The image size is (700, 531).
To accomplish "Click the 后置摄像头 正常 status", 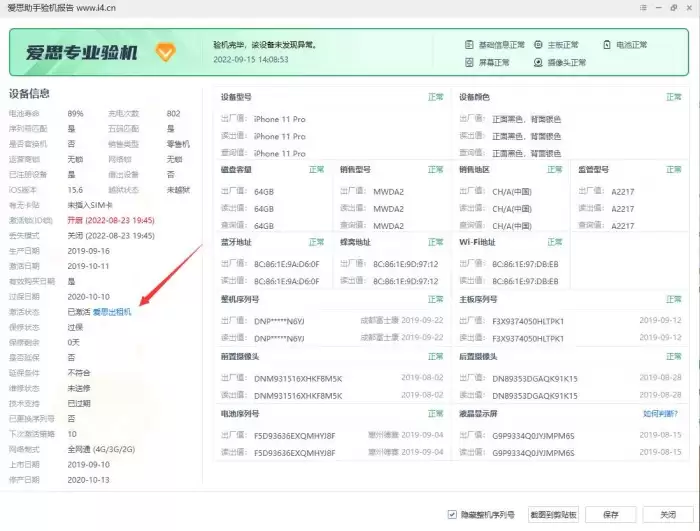I will tap(674, 356).
